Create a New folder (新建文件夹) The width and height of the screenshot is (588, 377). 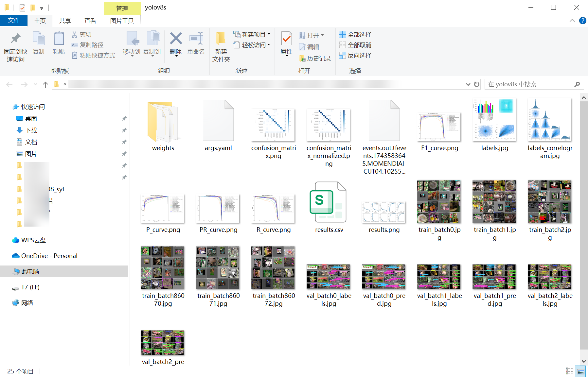tap(221, 47)
